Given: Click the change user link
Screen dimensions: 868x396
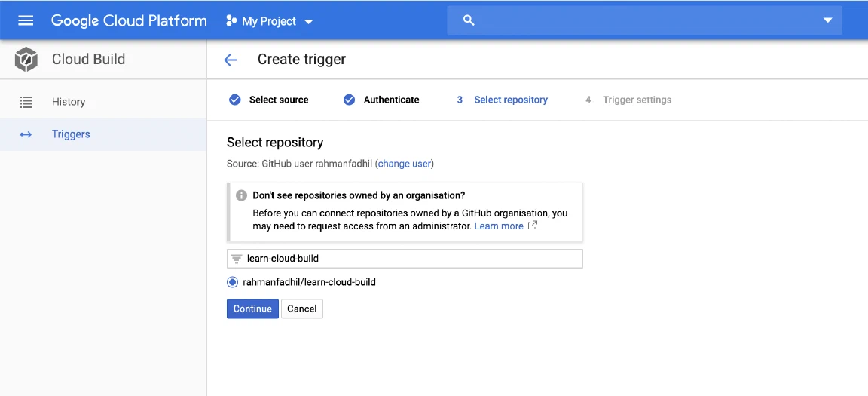Looking at the screenshot, I should (x=405, y=164).
